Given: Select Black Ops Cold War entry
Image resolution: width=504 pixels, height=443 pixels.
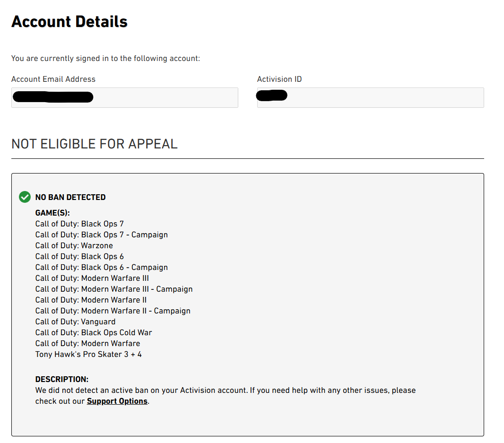Looking at the screenshot, I should pos(94,333).
